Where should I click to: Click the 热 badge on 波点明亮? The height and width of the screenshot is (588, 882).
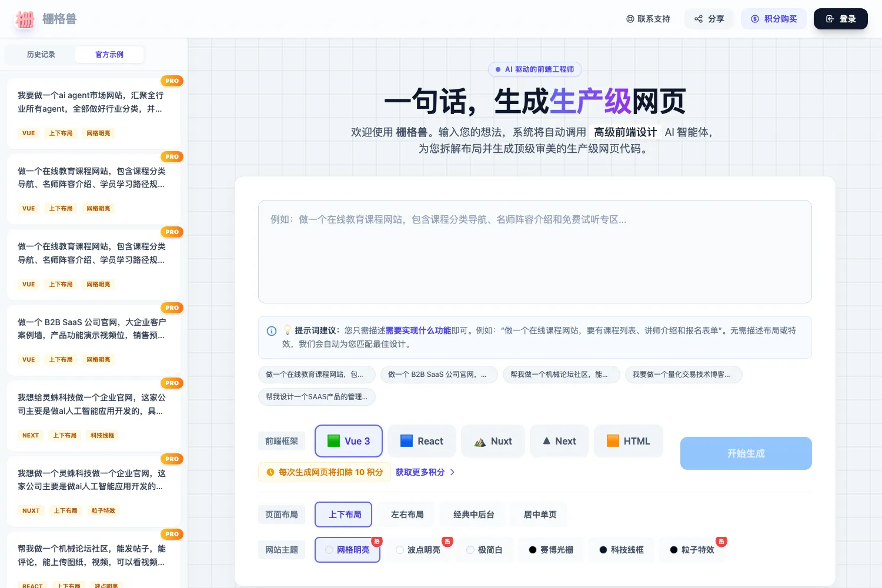coord(447,542)
